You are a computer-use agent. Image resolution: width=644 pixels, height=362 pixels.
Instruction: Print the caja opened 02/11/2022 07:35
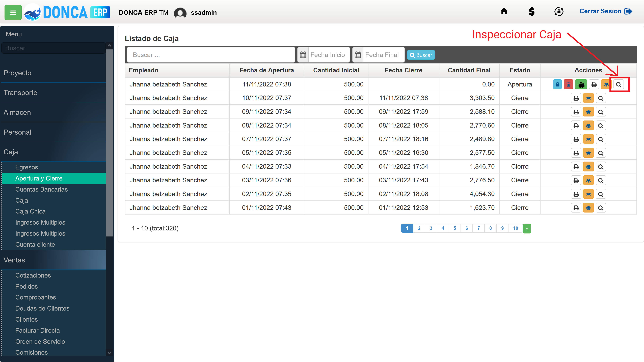[x=576, y=194]
